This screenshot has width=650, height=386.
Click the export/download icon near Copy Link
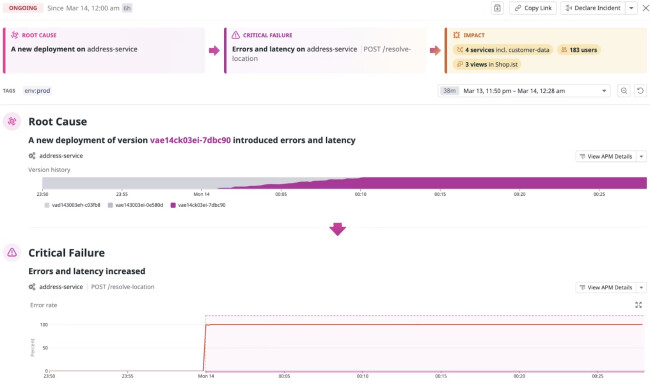tap(497, 8)
